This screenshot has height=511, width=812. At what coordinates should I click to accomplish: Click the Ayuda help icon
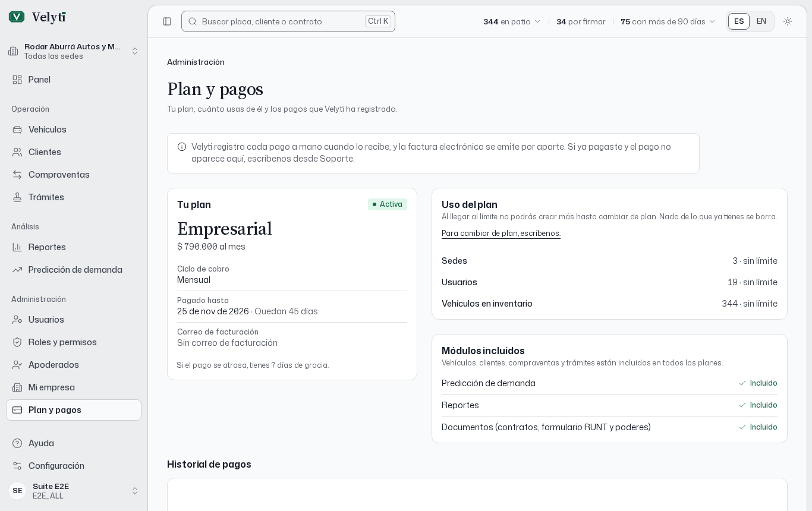click(17, 443)
